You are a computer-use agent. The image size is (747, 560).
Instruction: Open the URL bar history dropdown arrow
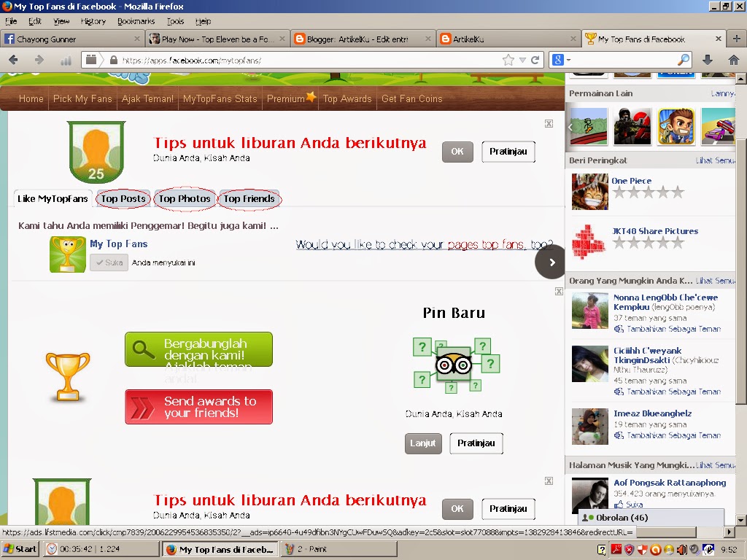click(x=522, y=60)
